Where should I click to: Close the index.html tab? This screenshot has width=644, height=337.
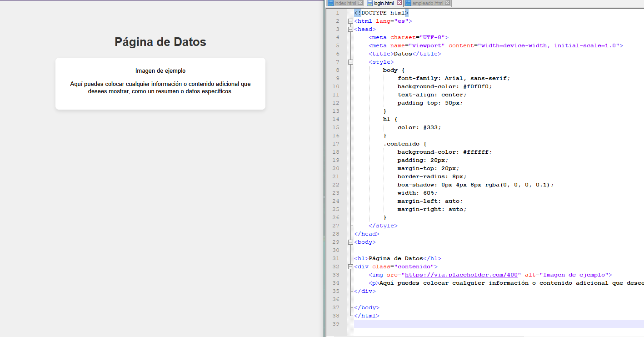coord(360,3)
